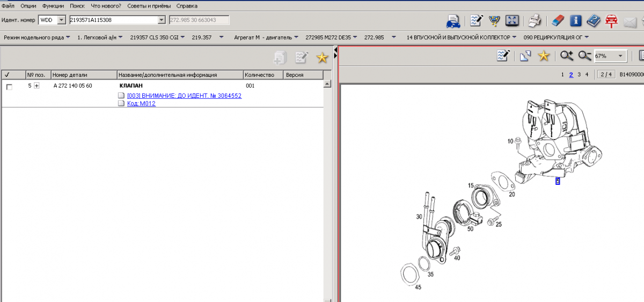Image resolution: width=644 pixels, height=302 pixels.
Task: Open the Функции menu
Action: pyautogui.click(x=54, y=6)
